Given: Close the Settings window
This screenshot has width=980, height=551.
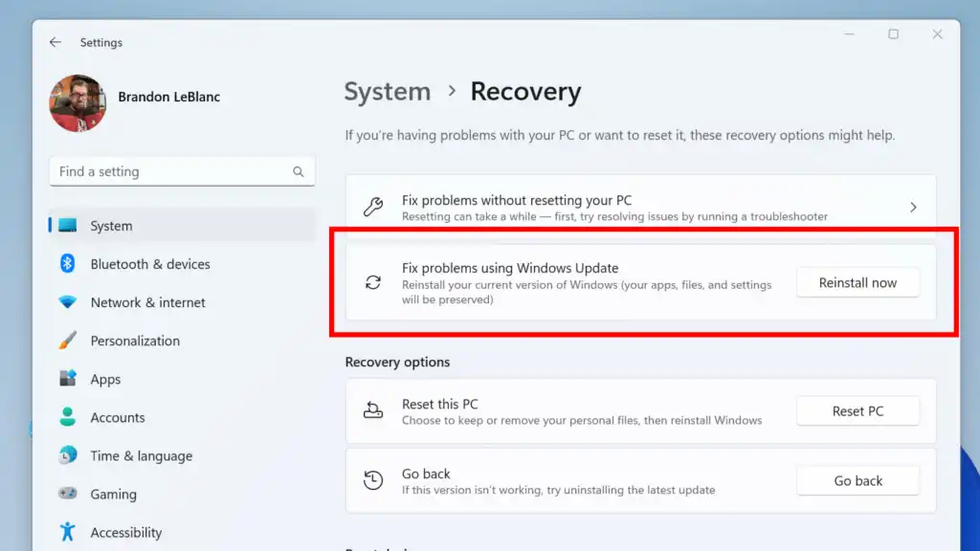Looking at the screenshot, I should [938, 34].
